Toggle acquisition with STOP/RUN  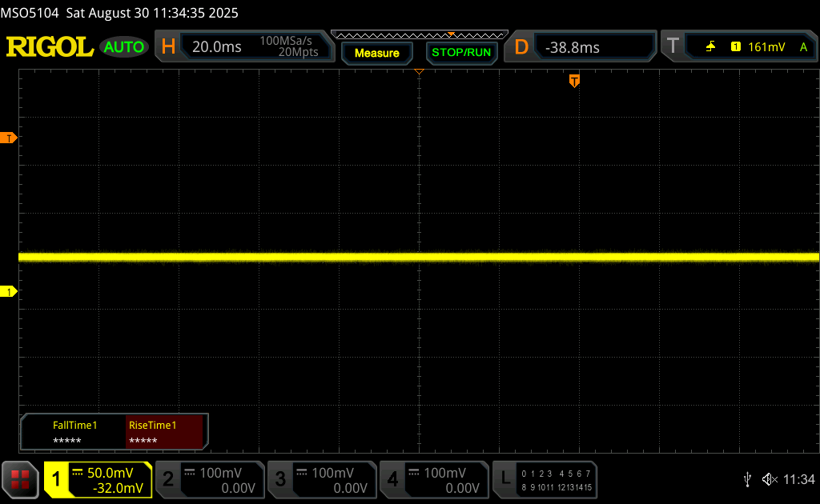click(461, 52)
